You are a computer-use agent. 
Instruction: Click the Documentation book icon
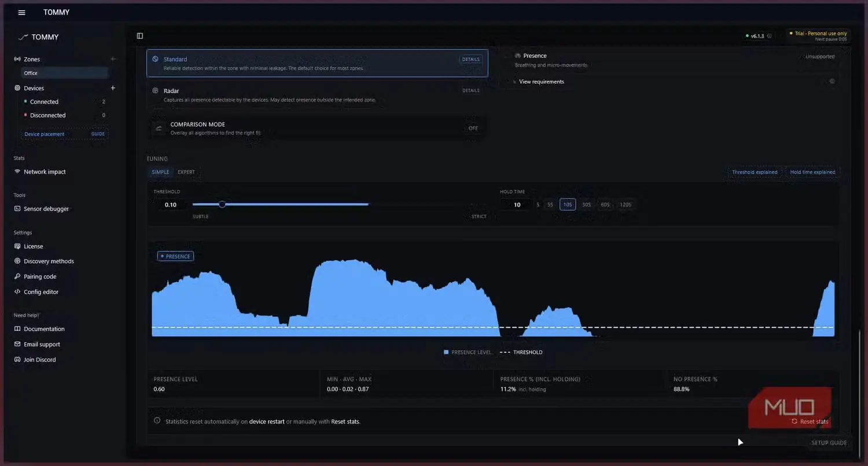point(18,329)
